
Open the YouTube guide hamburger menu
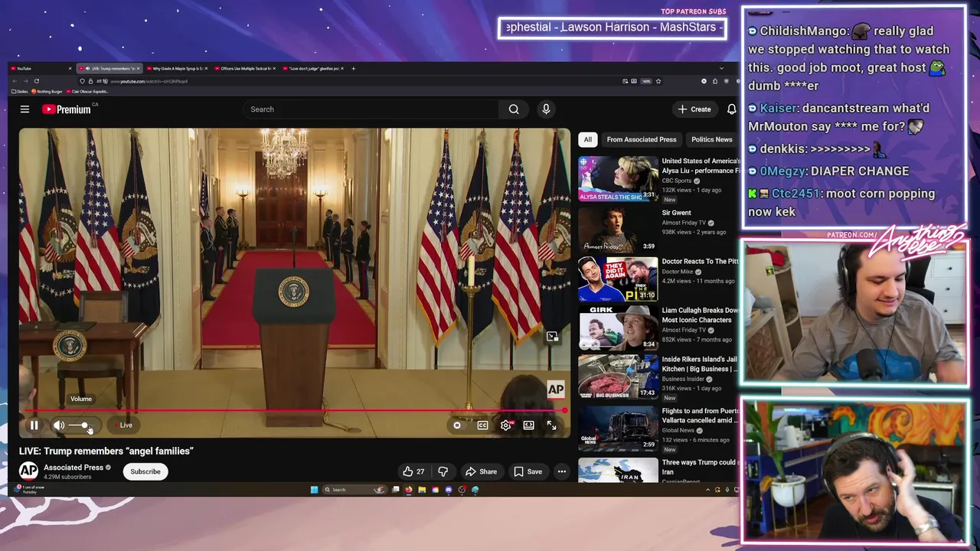point(24,109)
